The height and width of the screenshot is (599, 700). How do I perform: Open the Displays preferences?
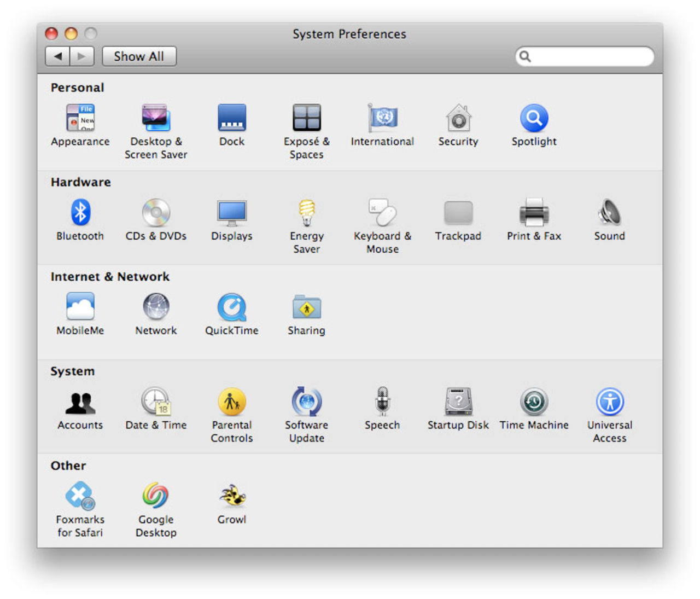coord(232,213)
